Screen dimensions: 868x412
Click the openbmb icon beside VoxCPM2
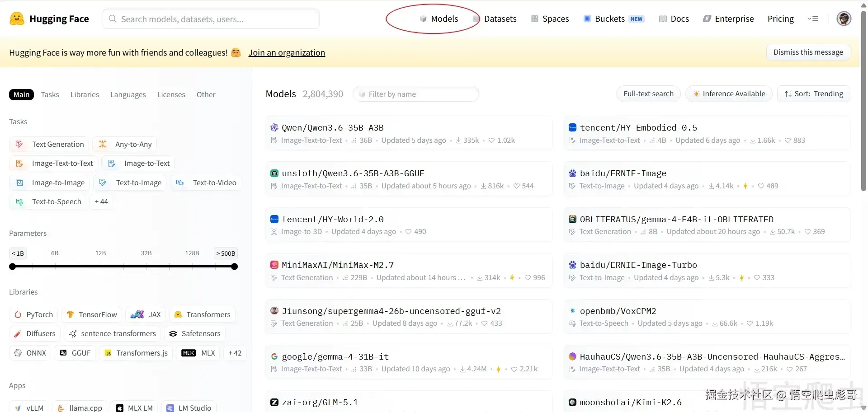pyautogui.click(x=572, y=311)
